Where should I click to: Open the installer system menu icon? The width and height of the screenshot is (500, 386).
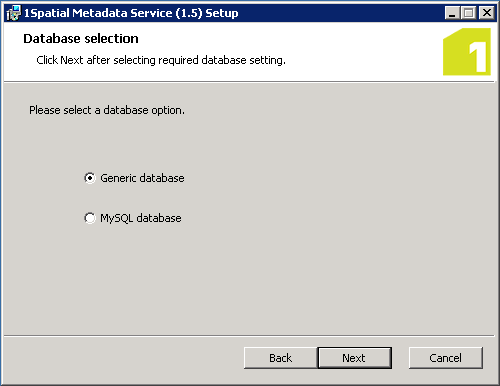pos(13,13)
